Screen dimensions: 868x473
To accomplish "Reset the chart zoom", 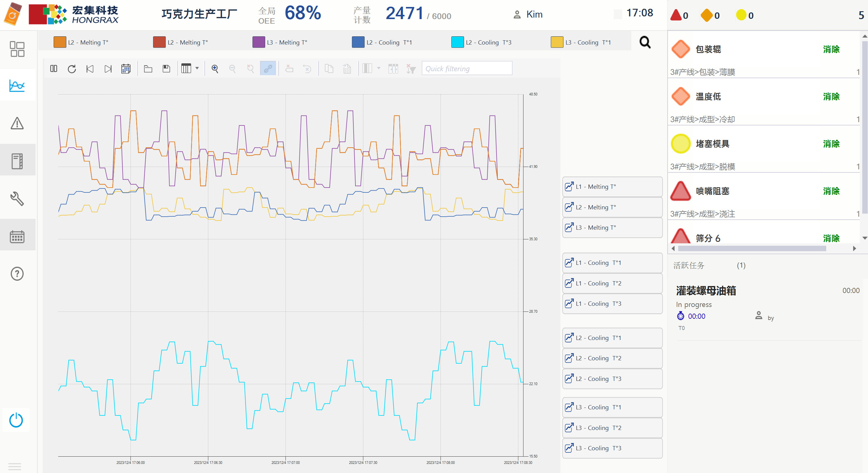I will point(250,69).
